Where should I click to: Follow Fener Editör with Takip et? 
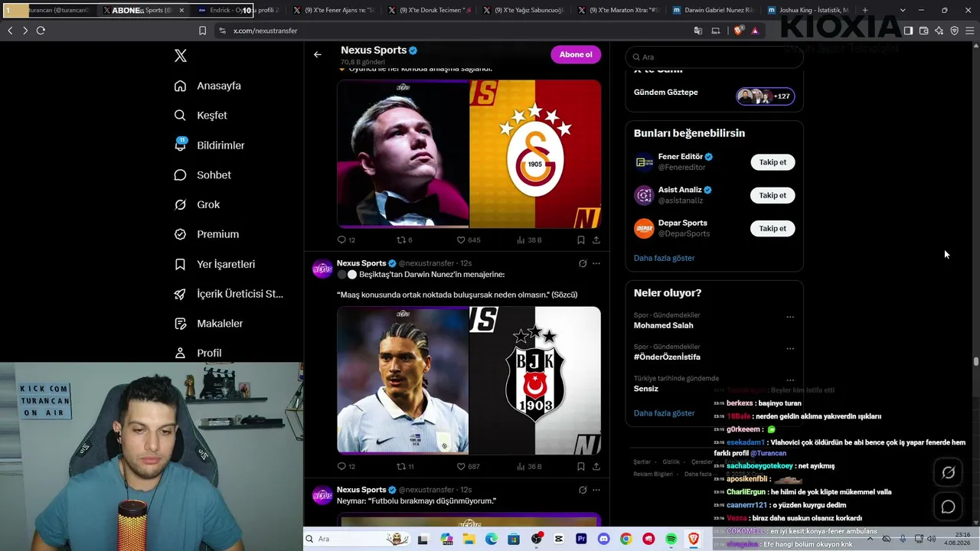773,162
